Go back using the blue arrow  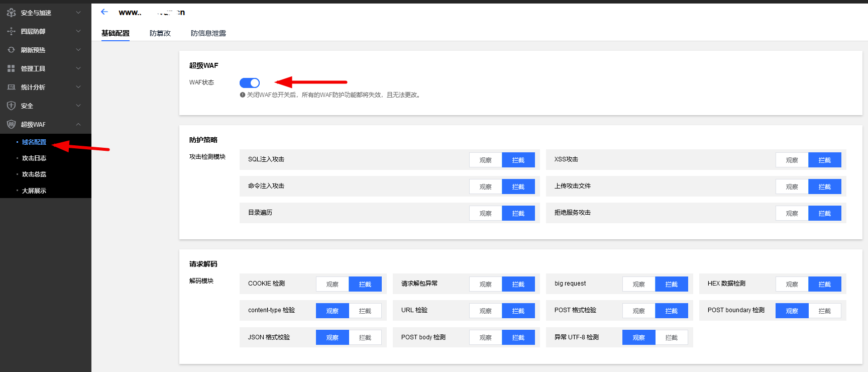(x=104, y=12)
